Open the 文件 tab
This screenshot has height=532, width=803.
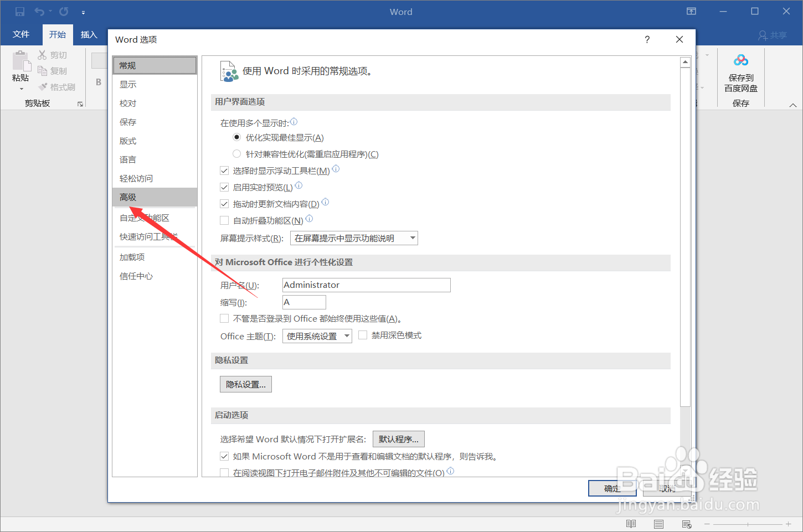coord(21,34)
